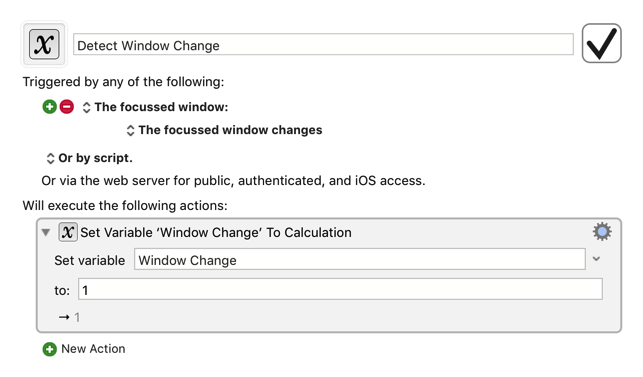Click the 'Triggered by any of the following' heading
This screenshot has width=643, height=377.
(123, 82)
